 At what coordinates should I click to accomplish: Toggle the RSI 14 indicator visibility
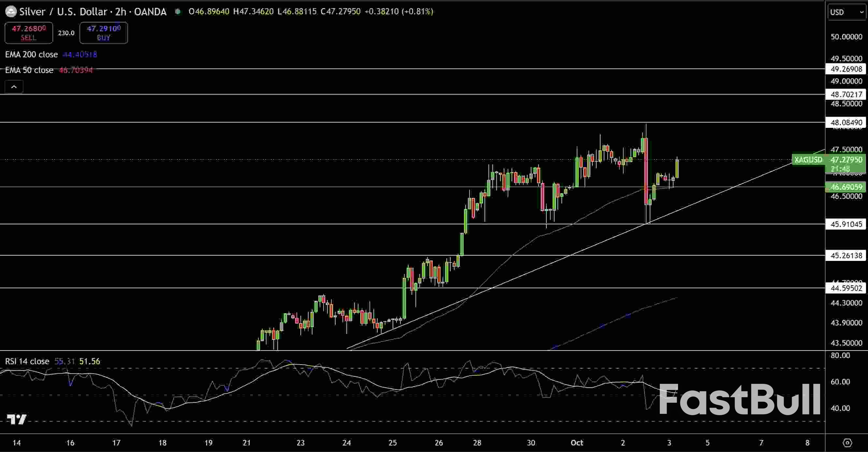point(26,361)
